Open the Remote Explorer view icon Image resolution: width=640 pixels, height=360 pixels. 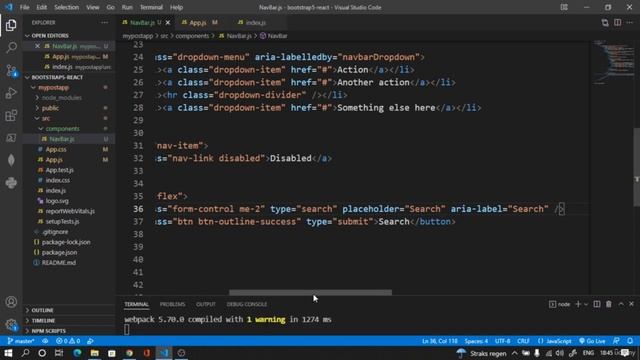[x=11, y=138]
